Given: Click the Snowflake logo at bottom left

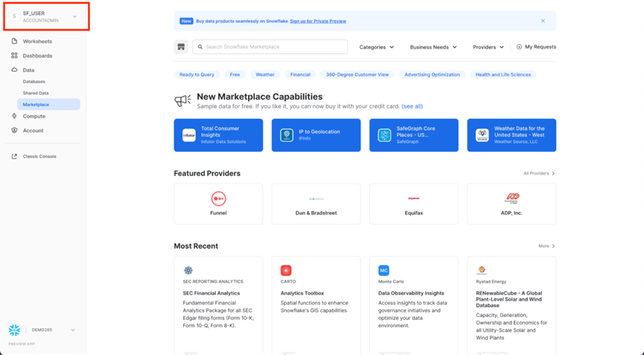Looking at the screenshot, I should 15,330.
